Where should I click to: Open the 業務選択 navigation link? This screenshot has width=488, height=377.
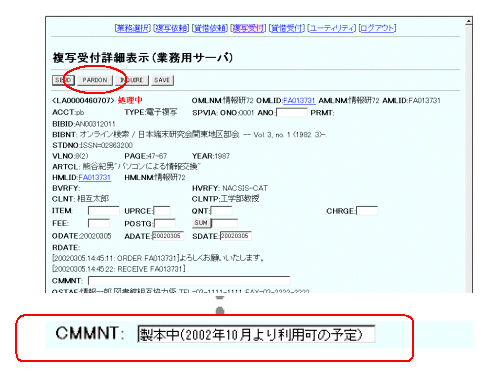coord(133,28)
